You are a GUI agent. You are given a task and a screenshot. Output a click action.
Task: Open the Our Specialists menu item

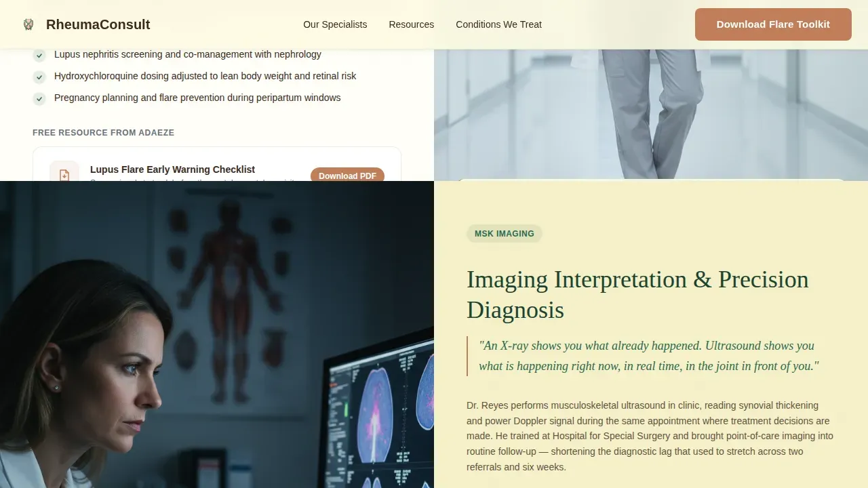click(x=335, y=24)
